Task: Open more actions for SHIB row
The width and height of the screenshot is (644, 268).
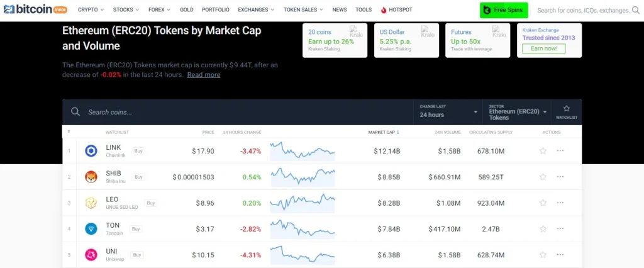Action: click(560, 177)
